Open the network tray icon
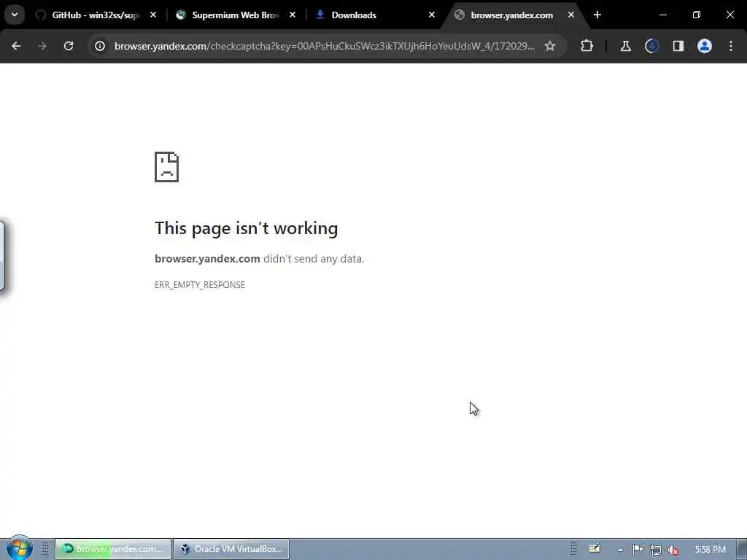The height and width of the screenshot is (560, 747). point(656,550)
